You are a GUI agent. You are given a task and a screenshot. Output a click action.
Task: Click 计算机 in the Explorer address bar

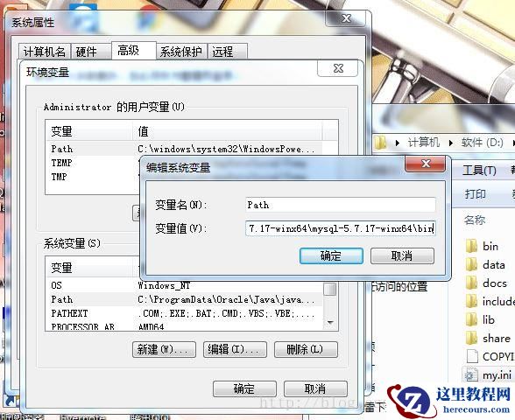pyautogui.click(x=423, y=143)
